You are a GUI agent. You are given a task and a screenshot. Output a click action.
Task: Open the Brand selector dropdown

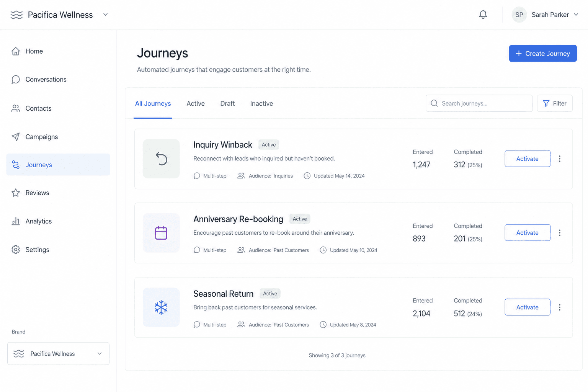[58, 354]
